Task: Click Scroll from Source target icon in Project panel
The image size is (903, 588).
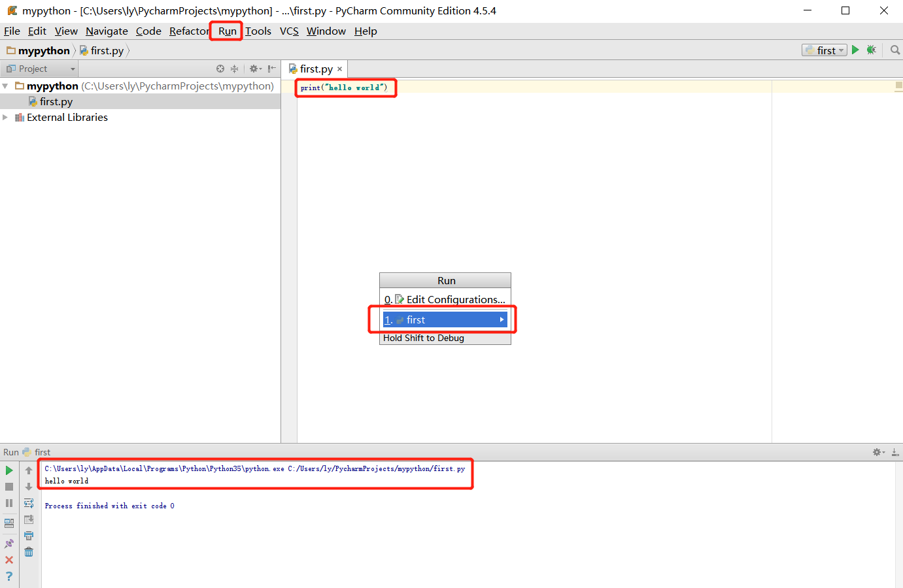Action: click(220, 69)
